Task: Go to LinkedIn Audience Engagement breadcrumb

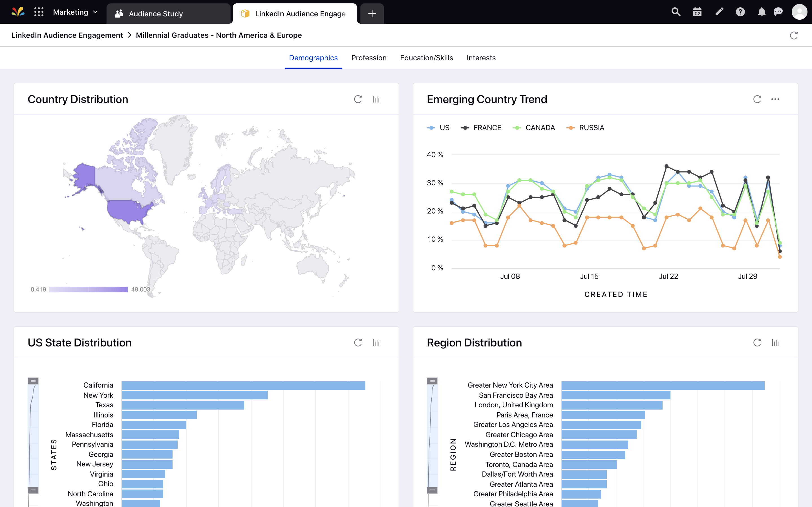Action: [67, 35]
